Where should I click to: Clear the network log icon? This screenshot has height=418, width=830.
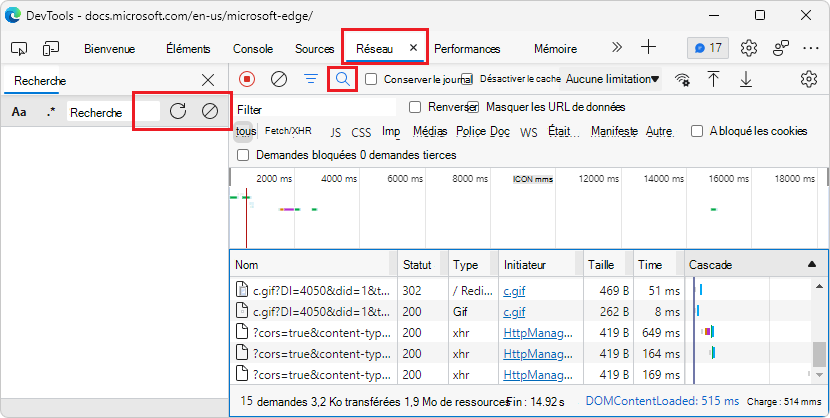279,79
